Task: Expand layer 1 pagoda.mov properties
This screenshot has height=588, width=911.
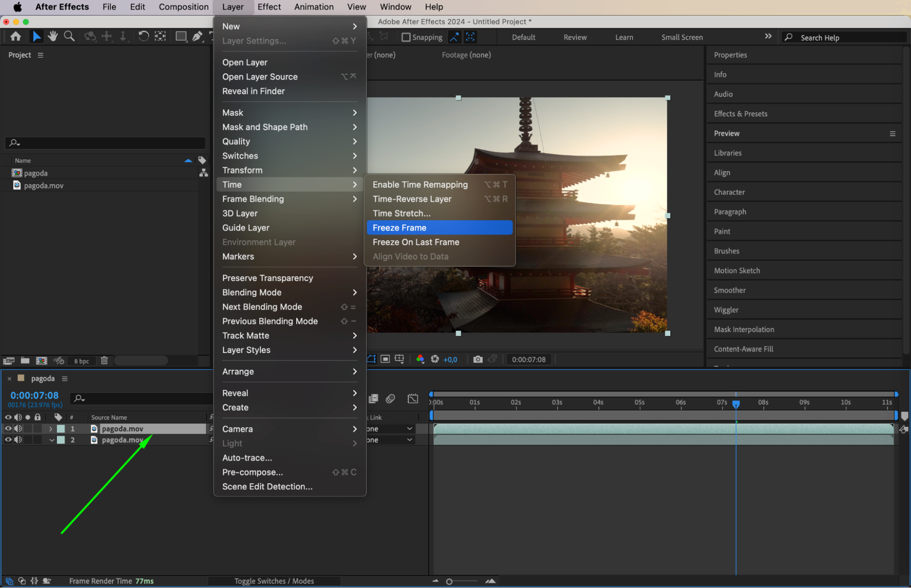Action: [51, 429]
